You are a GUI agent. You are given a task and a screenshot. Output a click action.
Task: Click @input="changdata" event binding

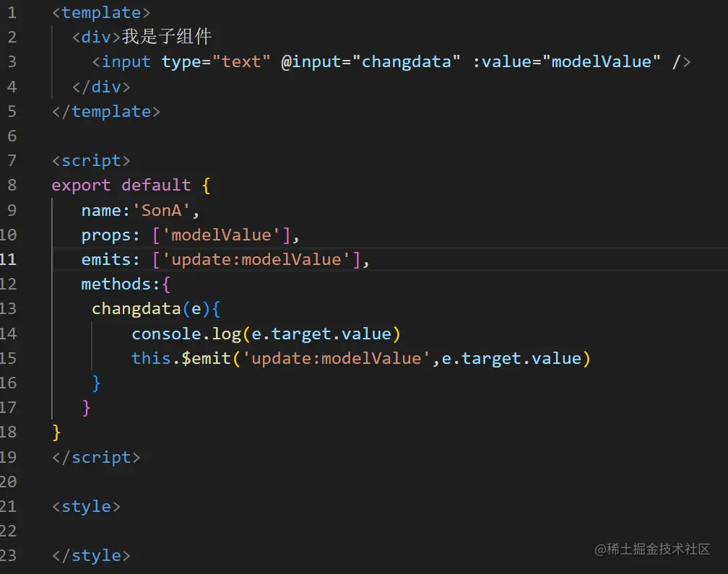[370, 61]
